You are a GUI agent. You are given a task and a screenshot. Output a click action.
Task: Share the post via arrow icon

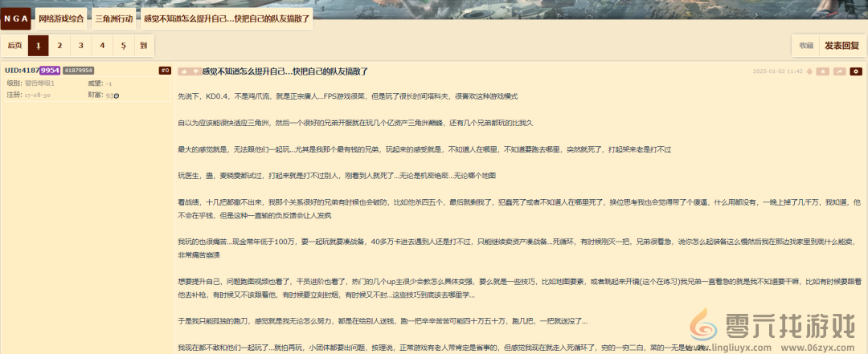[840, 71]
